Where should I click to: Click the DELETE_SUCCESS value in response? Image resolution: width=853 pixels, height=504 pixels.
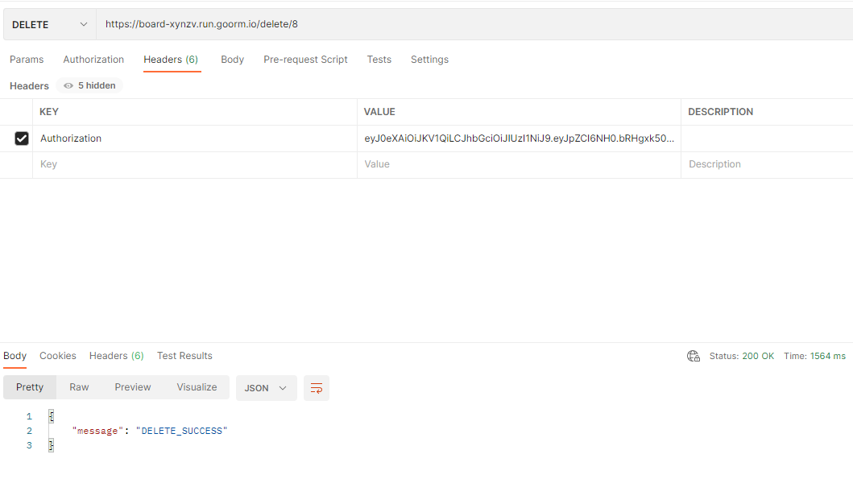click(x=182, y=431)
